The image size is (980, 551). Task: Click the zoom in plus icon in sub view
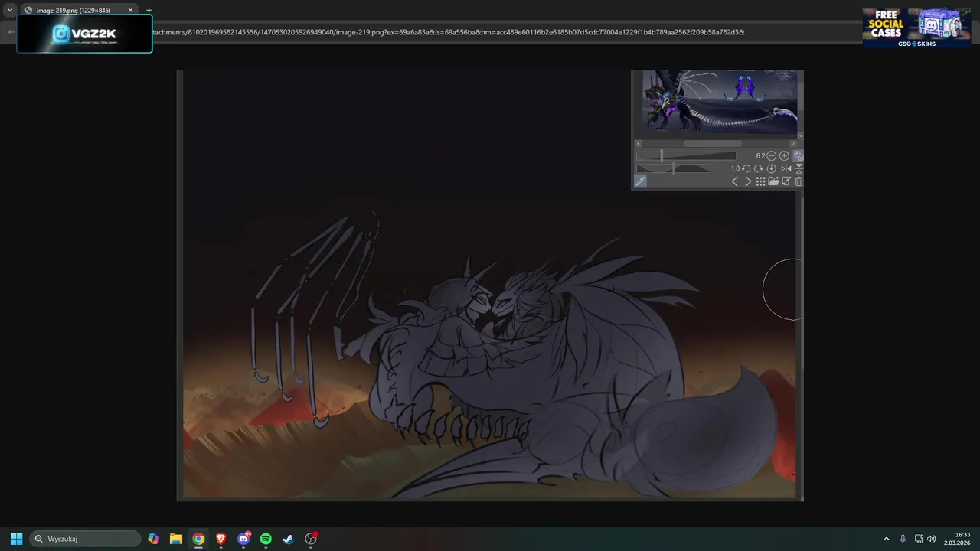point(784,155)
